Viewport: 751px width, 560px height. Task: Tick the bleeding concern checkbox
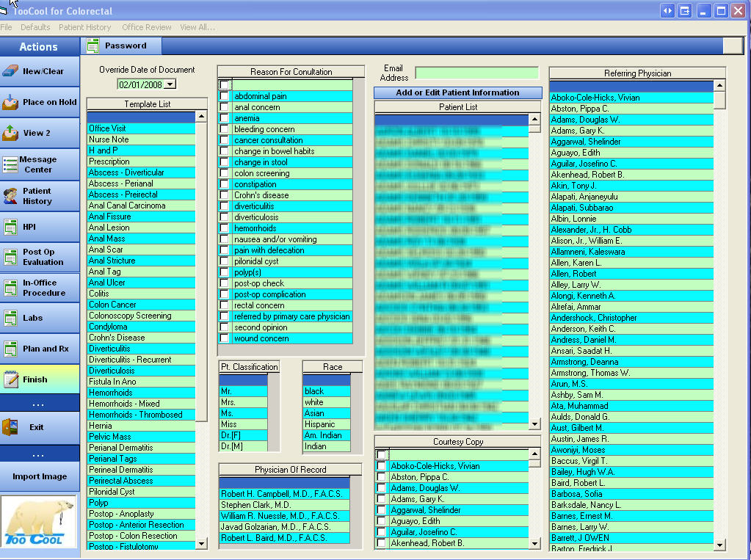[x=224, y=129]
